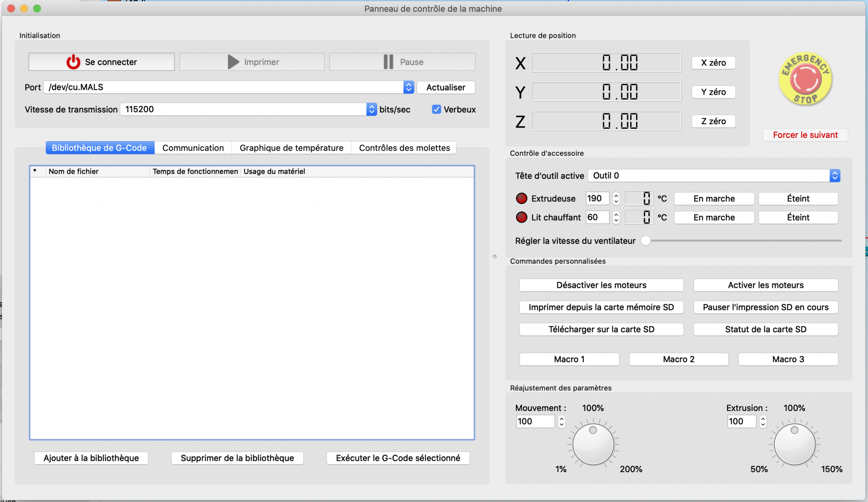Expand the Vitesse de transmission dropdown
This screenshot has width=868, height=502.
pos(371,109)
